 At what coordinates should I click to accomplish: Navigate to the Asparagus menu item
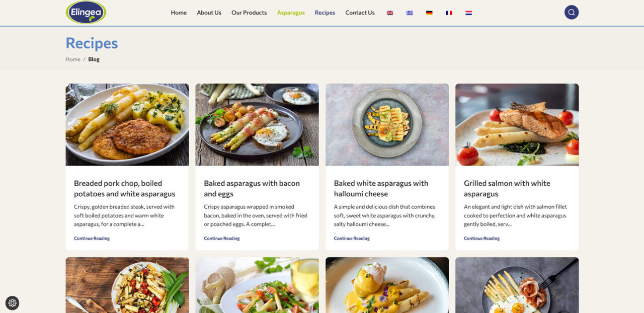(291, 13)
